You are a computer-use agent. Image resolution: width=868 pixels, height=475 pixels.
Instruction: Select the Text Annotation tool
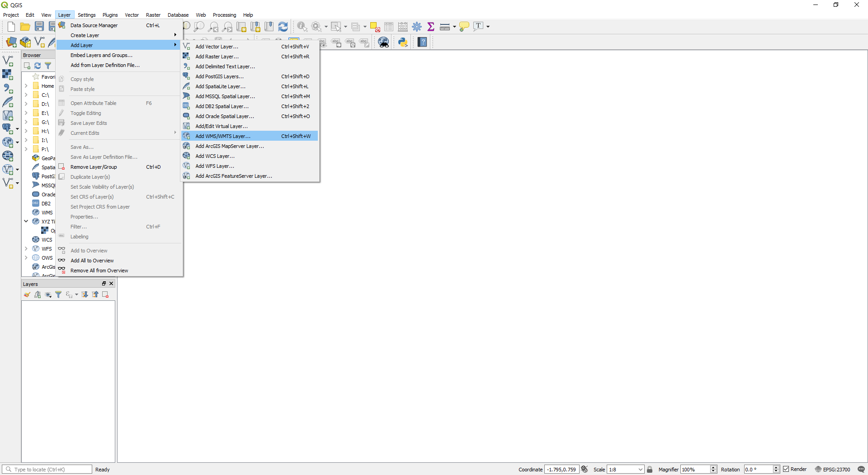tap(478, 26)
